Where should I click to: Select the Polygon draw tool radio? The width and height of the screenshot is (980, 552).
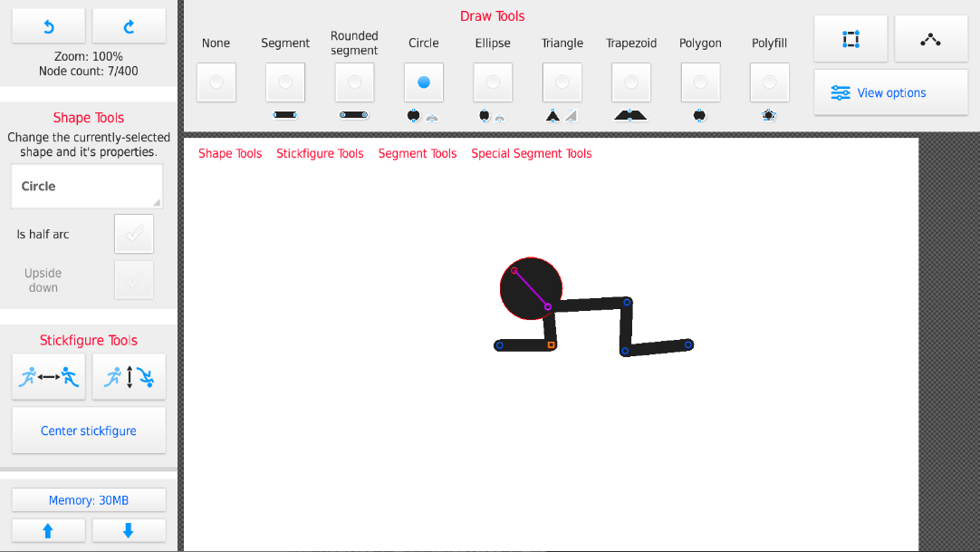tap(700, 82)
